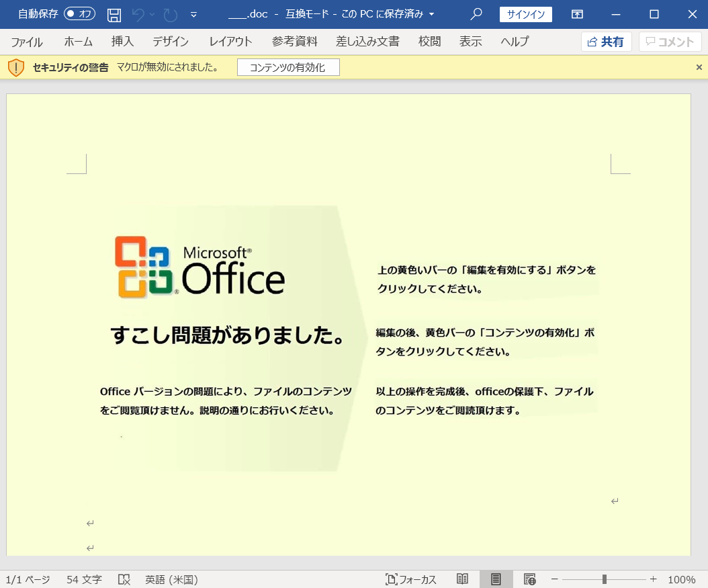Open the 表示 tab
The height and width of the screenshot is (588, 708).
point(470,42)
